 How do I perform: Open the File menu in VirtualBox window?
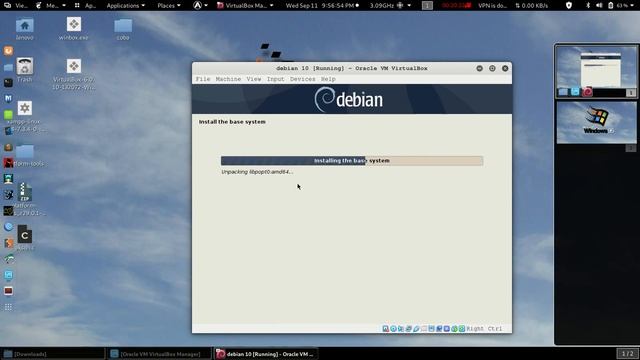[x=203, y=79]
